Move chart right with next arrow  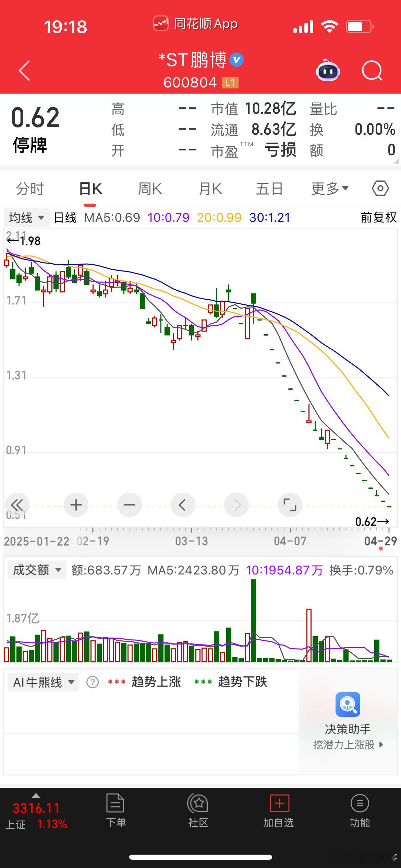(x=236, y=505)
